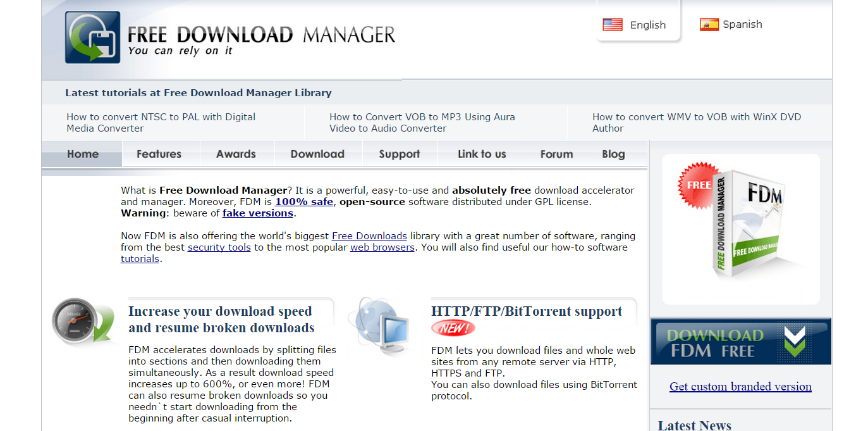The width and height of the screenshot is (868, 431).
Task: Click the Download FDM Free banner button
Action: [741, 341]
